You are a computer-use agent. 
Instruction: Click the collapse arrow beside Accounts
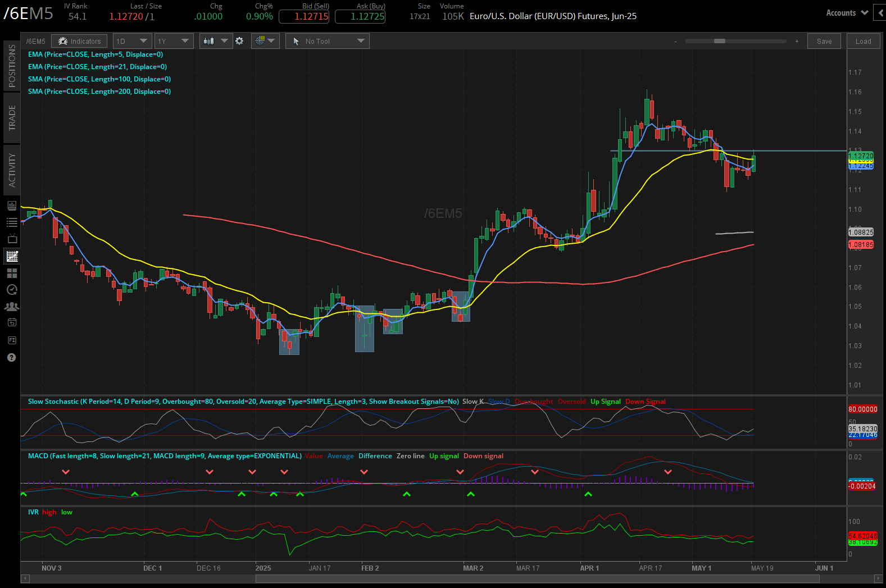880,13
